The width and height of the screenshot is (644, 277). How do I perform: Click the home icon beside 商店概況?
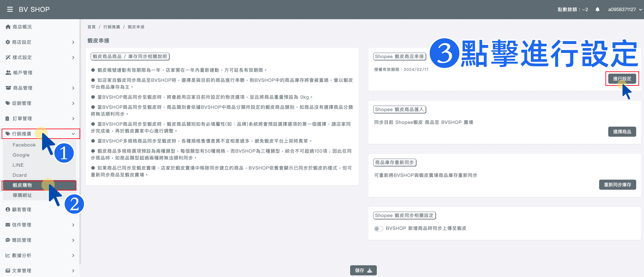[x=8, y=27]
